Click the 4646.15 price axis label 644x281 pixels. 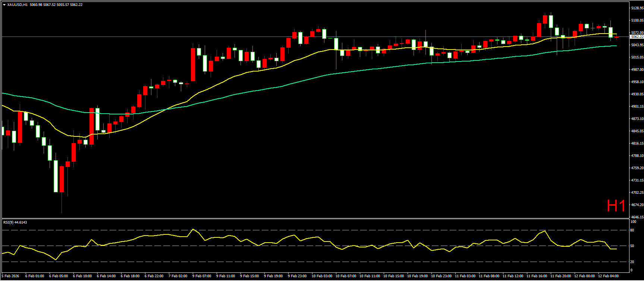point(637,217)
